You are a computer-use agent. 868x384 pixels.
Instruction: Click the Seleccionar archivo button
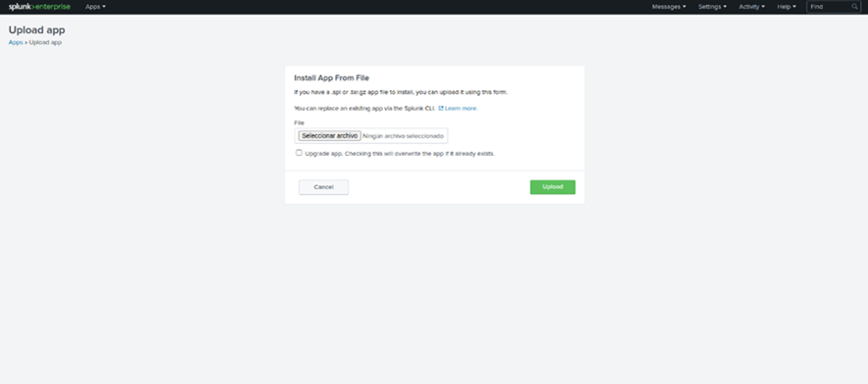[x=329, y=135]
